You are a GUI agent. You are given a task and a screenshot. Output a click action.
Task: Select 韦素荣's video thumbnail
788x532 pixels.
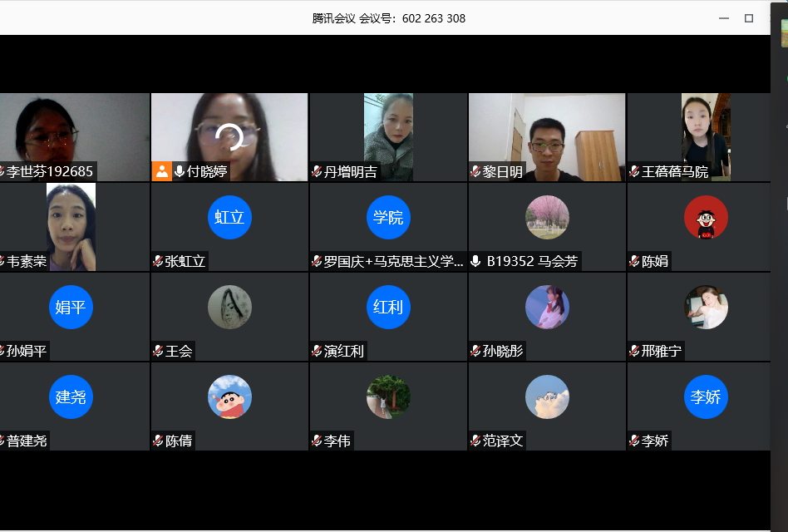click(x=71, y=224)
